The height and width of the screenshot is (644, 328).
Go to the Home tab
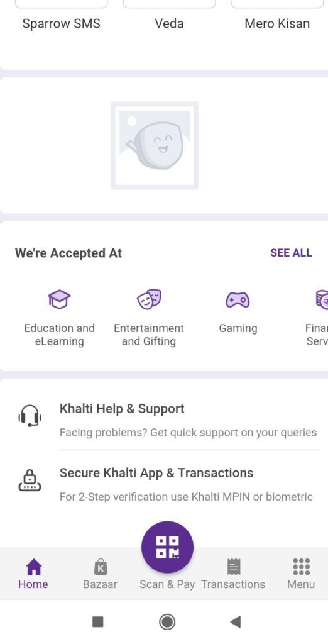33,574
